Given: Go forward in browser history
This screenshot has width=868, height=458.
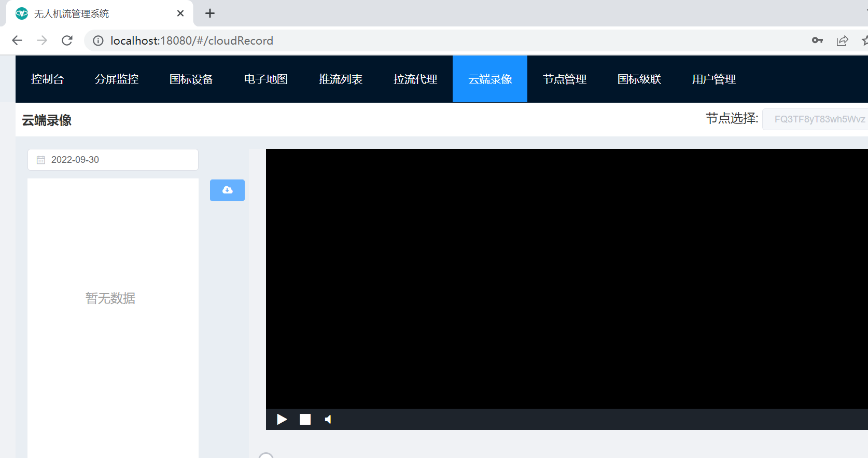Looking at the screenshot, I should (x=42, y=40).
